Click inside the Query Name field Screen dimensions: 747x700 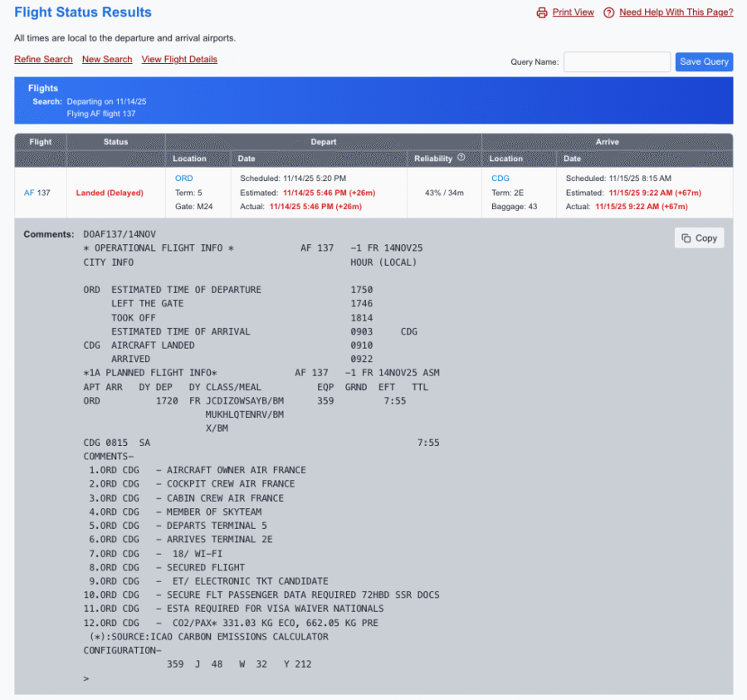point(617,61)
